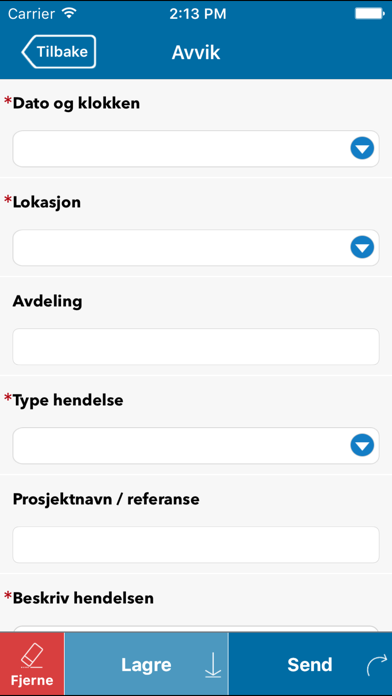Click the Lagre save button
Viewport: 392px width, 696px height.
(x=146, y=664)
